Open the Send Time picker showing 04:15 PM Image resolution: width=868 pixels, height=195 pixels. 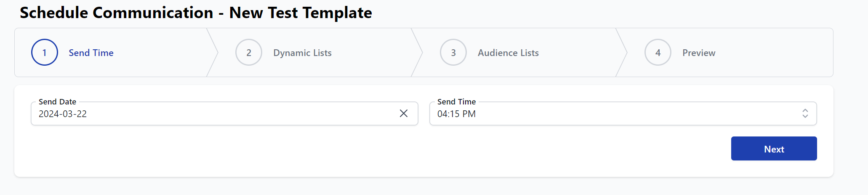coord(610,114)
